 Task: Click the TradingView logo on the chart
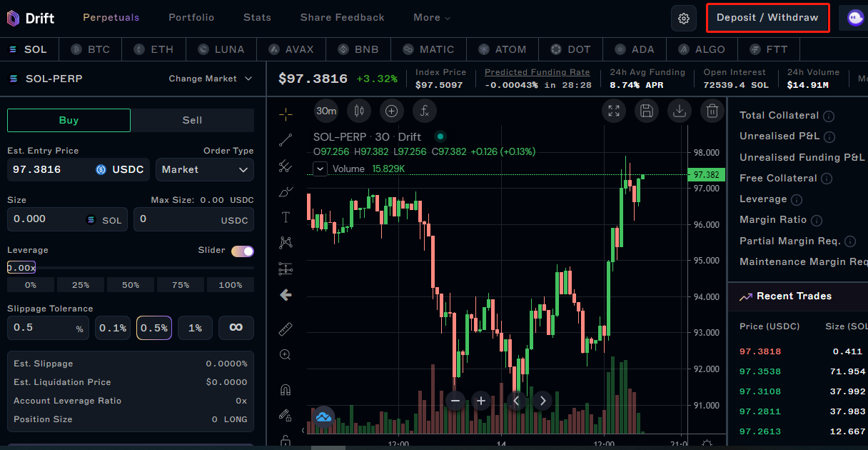tap(323, 416)
